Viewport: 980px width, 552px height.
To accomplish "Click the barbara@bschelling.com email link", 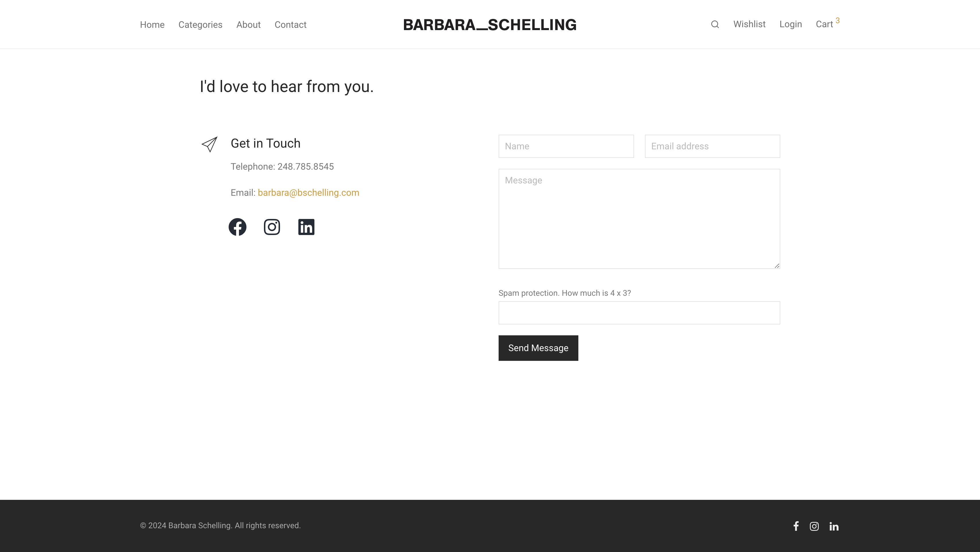I will pos(308,193).
